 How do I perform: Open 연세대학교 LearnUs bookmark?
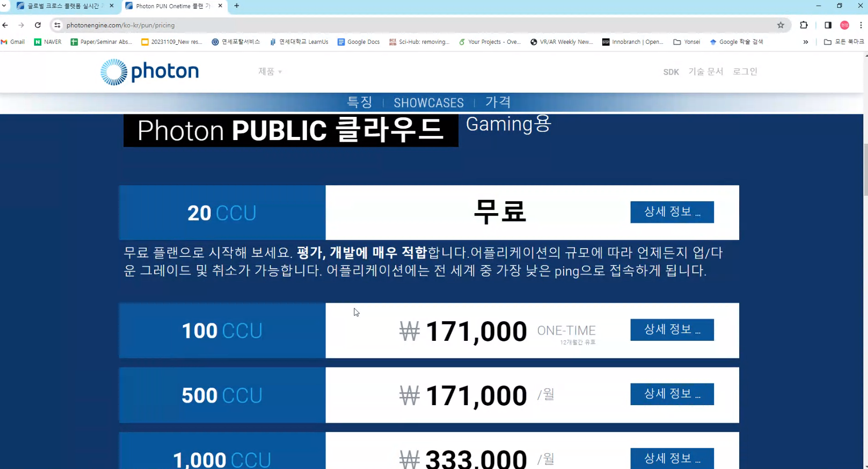[x=299, y=42]
